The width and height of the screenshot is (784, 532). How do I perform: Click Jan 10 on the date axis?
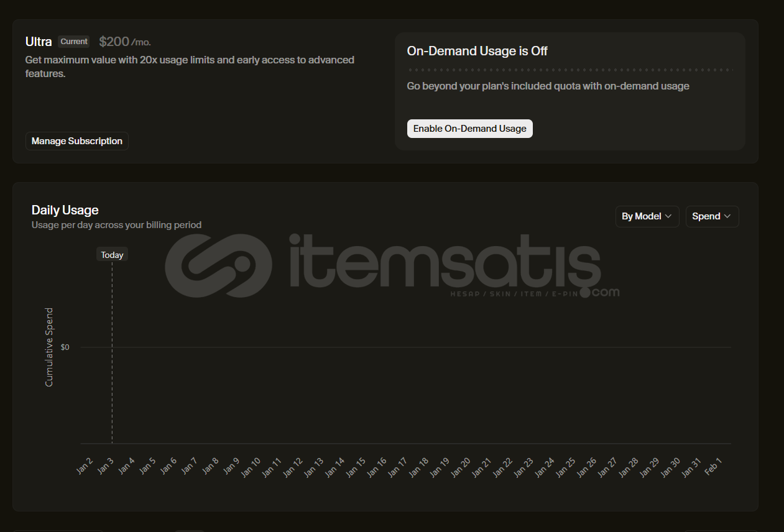tap(251, 467)
